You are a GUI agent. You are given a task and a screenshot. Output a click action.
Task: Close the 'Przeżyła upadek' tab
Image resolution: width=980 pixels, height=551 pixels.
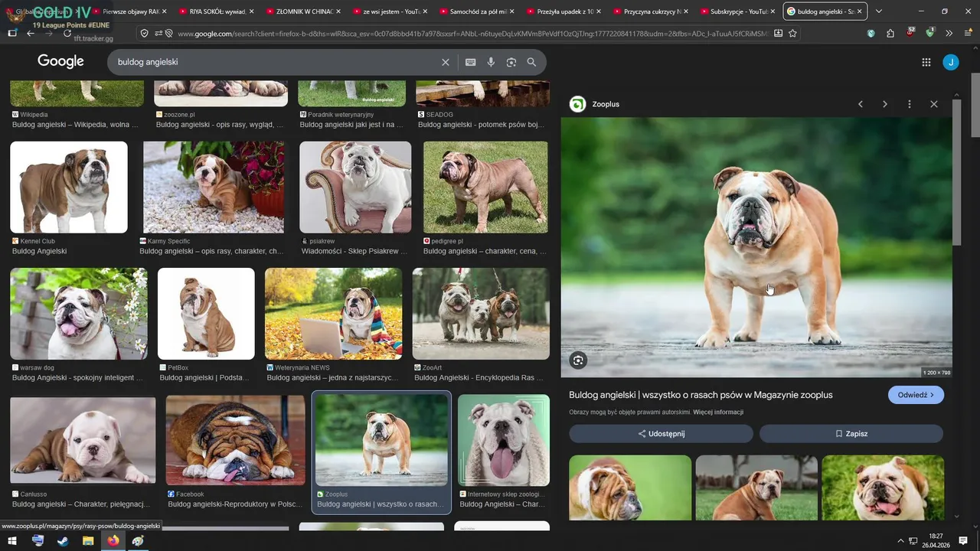pyautogui.click(x=599, y=11)
